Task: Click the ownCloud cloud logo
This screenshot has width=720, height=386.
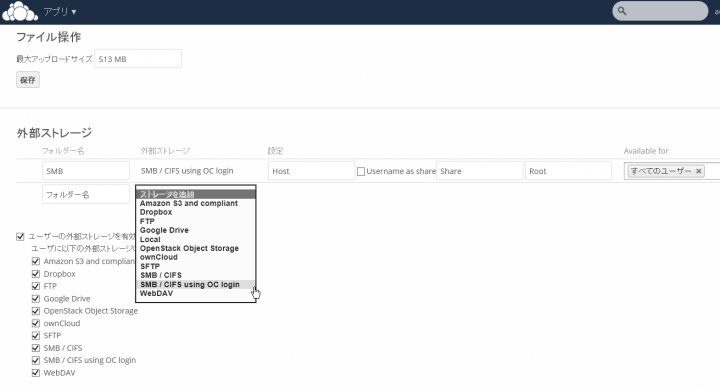Action: pyautogui.click(x=20, y=11)
